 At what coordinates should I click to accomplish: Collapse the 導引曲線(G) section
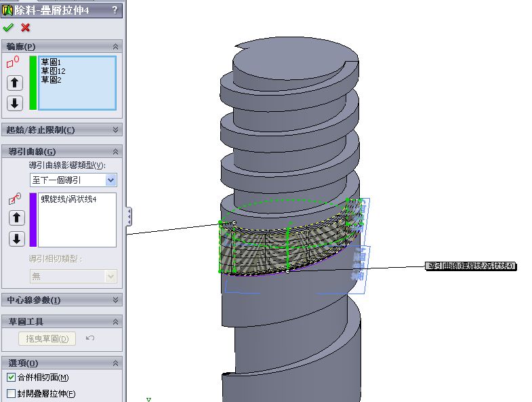[x=115, y=151]
